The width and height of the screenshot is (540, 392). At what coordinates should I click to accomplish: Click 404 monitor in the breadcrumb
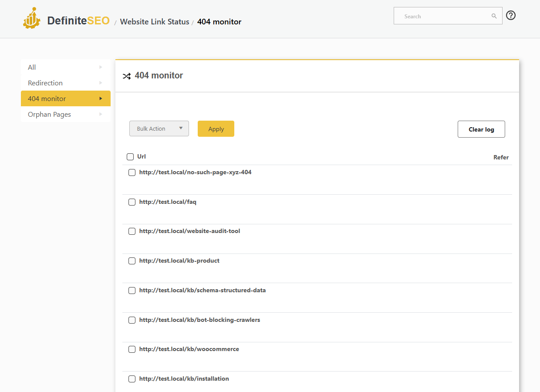[x=219, y=22]
